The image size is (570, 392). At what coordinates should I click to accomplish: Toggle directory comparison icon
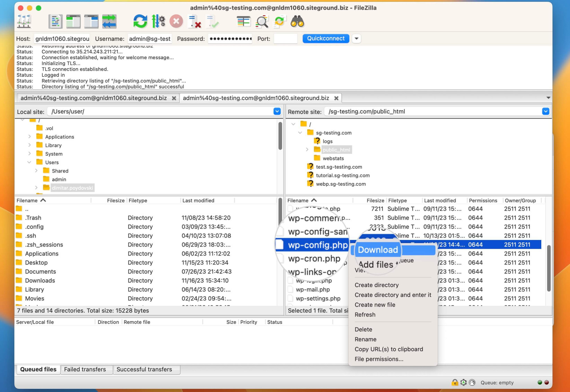tap(261, 21)
